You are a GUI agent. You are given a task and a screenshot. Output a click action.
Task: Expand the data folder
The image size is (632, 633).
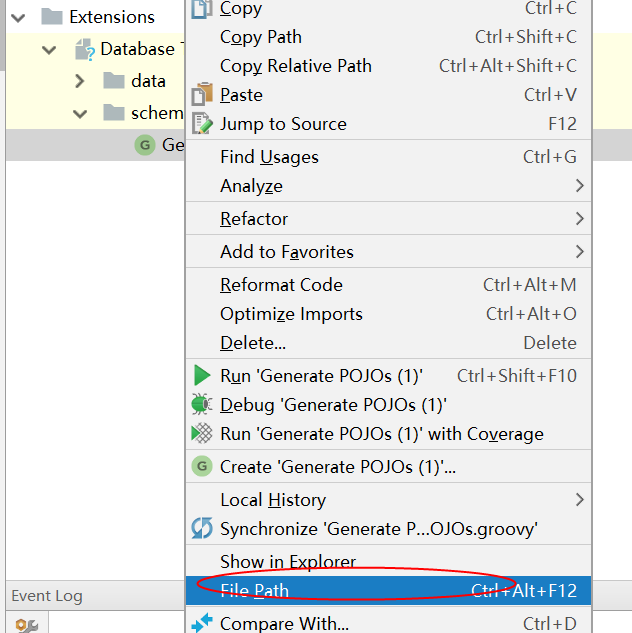[x=81, y=81]
